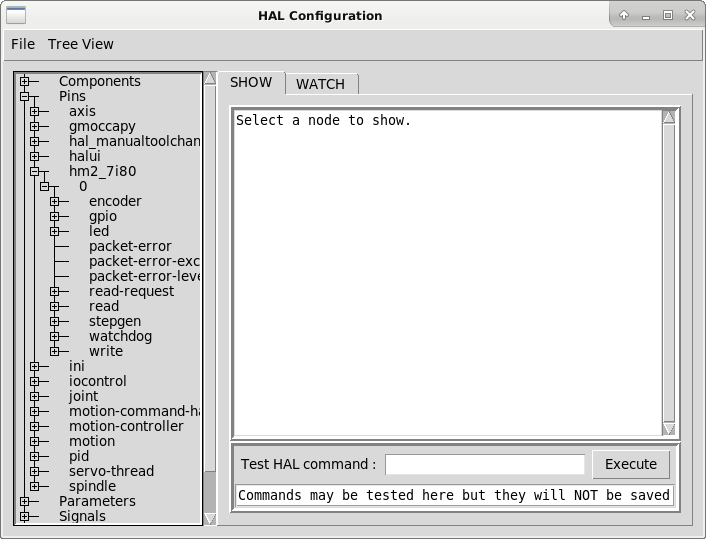Click the tree scrollbar up arrow

[210, 78]
